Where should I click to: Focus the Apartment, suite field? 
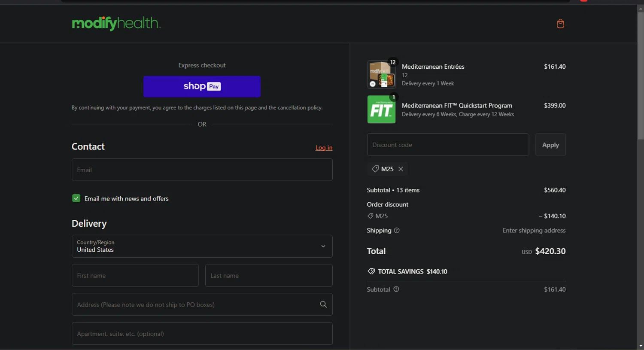point(202,334)
